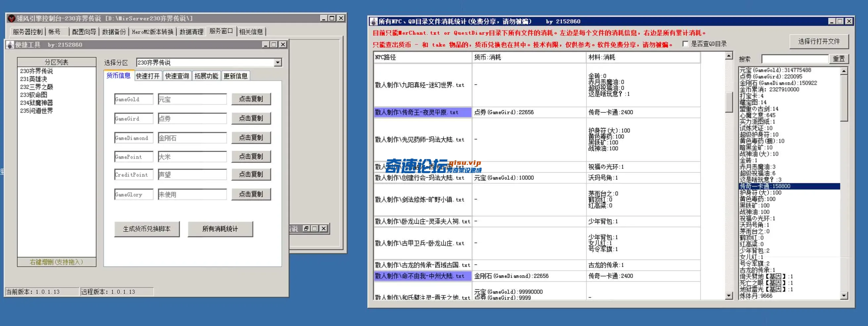Click the 声望 name field
The width and height of the screenshot is (868, 326).
[x=192, y=175]
